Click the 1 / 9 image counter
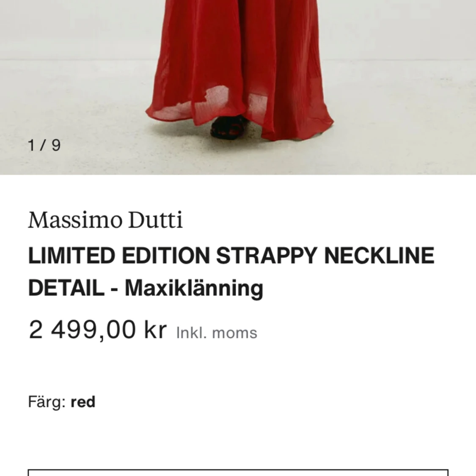The image size is (476, 476). click(x=44, y=145)
